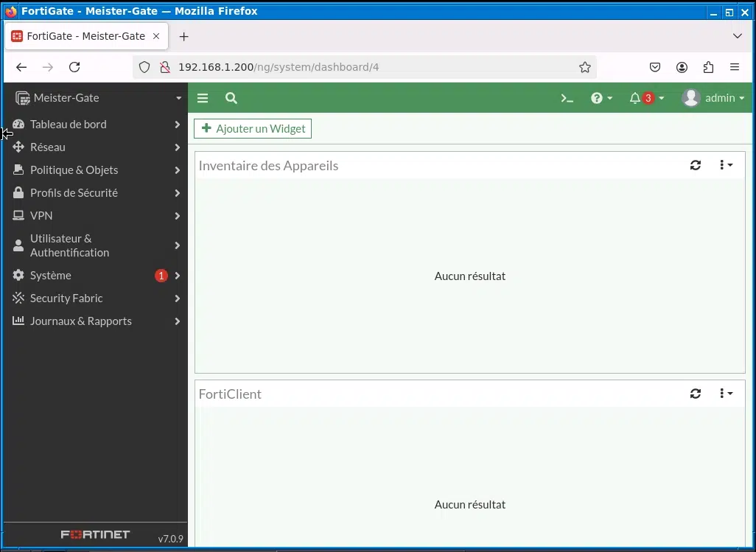Open FortiClient widget options menu

click(725, 394)
